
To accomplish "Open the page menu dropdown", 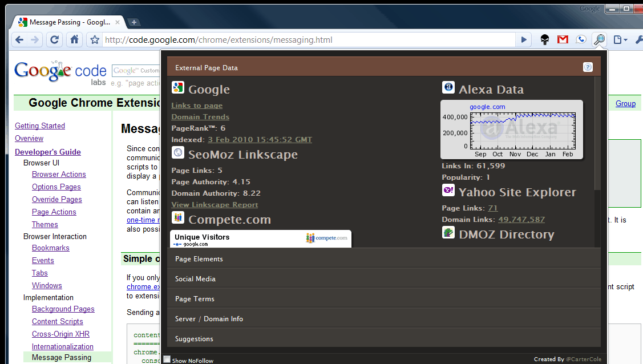I will (620, 40).
